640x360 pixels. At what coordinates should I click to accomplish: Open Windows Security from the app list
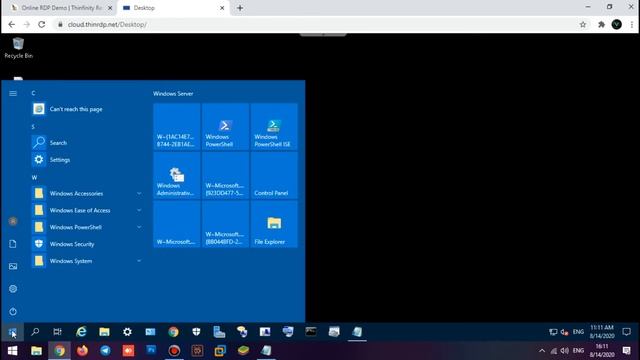pyautogui.click(x=87, y=244)
